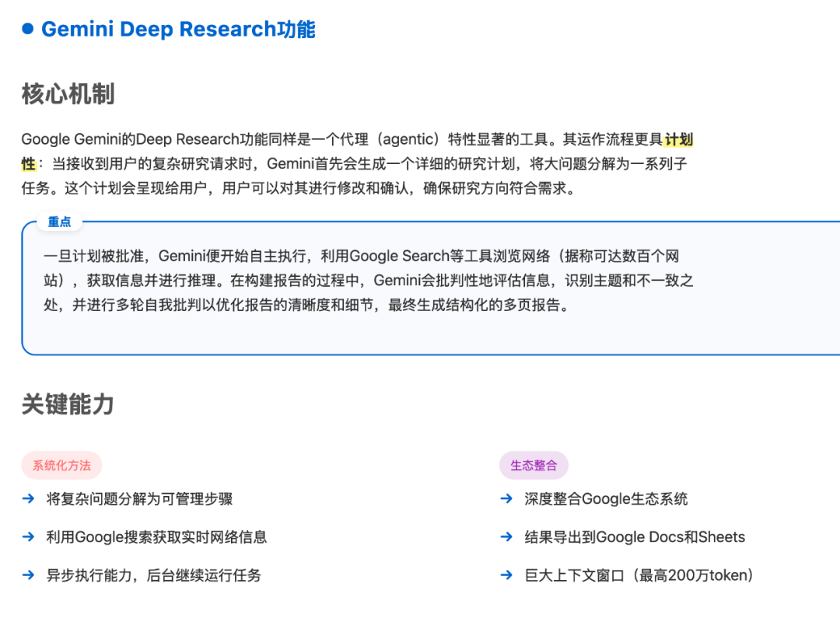Click arrow icon beside 异步执行能力
The height and width of the screenshot is (622, 840).
coord(29,575)
